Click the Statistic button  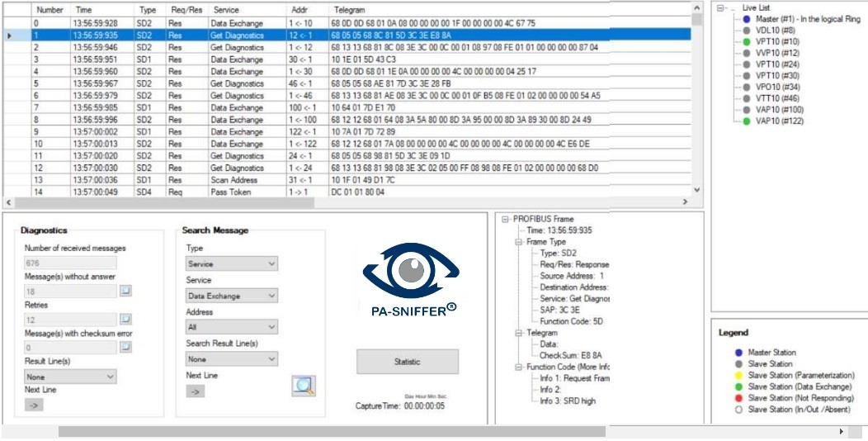point(407,362)
